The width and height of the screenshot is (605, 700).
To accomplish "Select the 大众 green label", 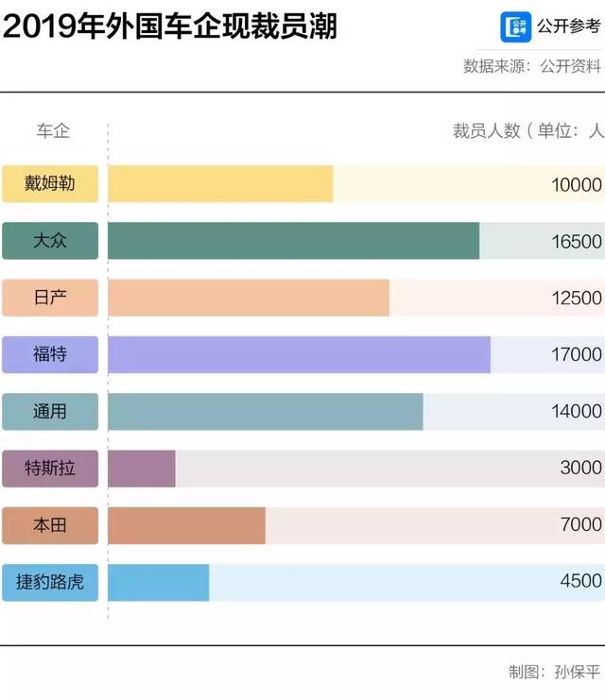I will (x=50, y=241).
